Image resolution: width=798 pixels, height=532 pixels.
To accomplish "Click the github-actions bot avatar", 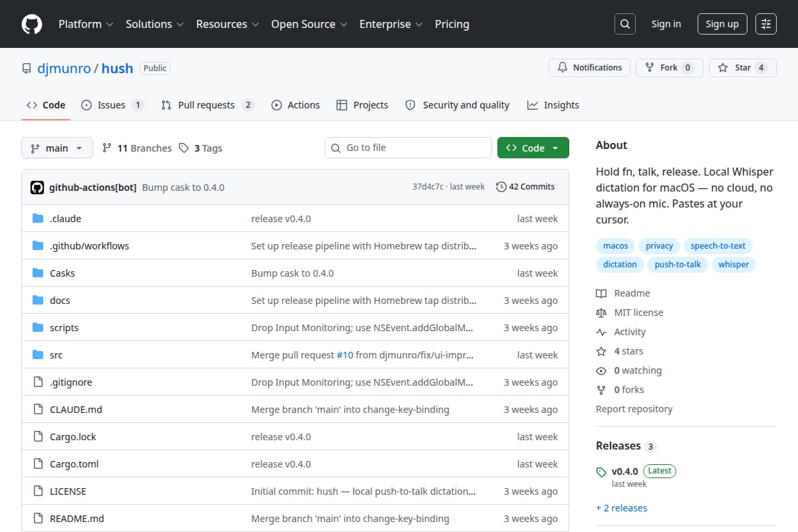I will pos(37,188).
